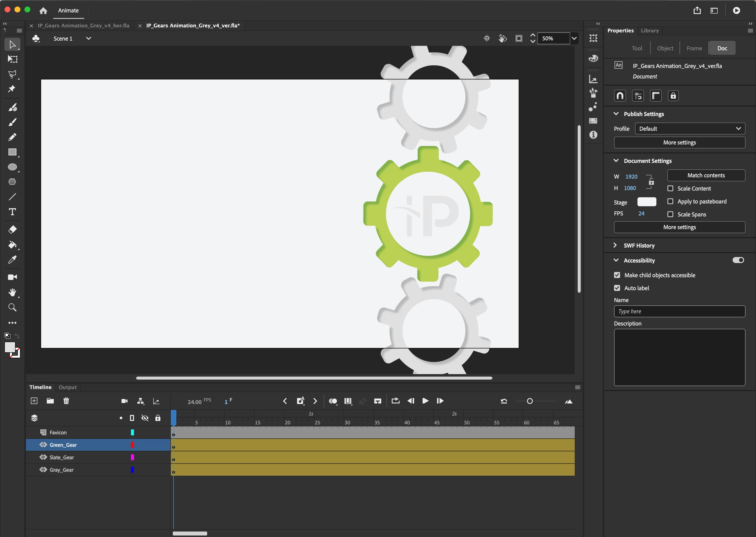Expand the SWF History section

615,245
